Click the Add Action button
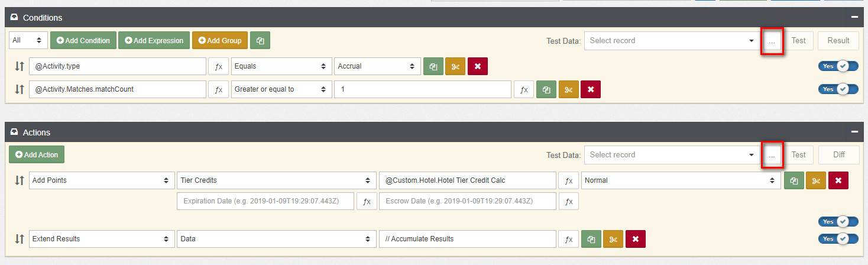Image resolution: width=868 pixels, height=265 pixels. (37, 154)
